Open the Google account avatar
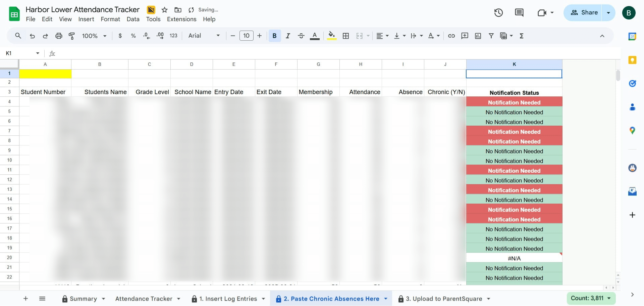This screenshot has height=306, width=644. click(x=629, y=13)
